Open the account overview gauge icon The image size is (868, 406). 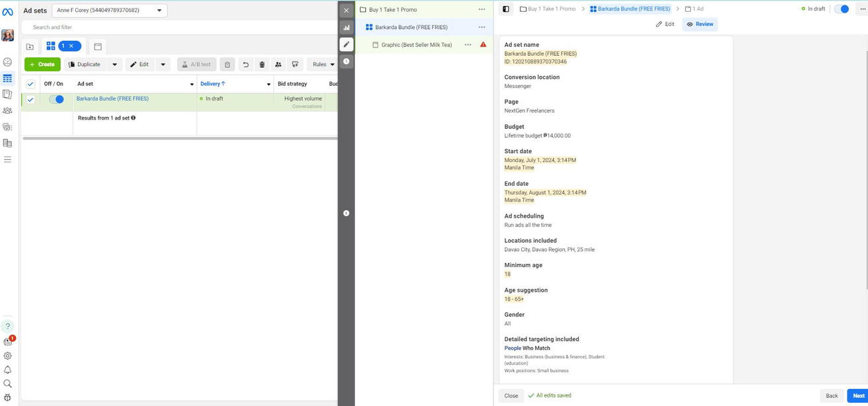tap(8, 62)
